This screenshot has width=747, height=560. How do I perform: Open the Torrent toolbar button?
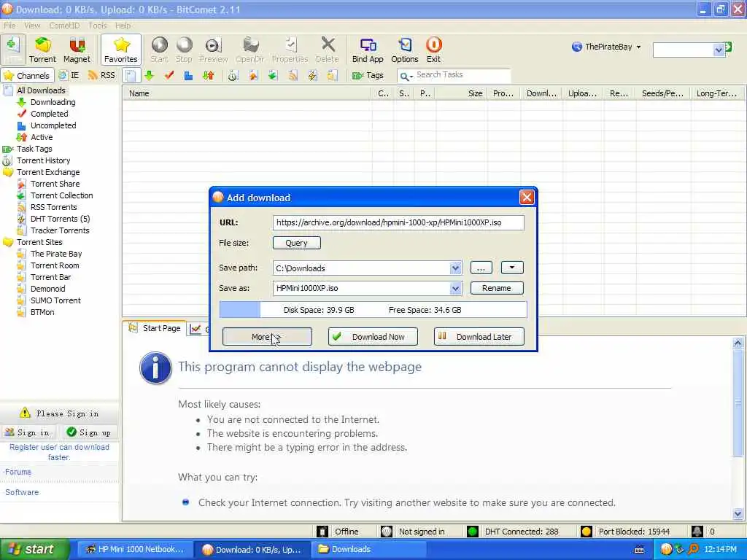coord(42,50)
